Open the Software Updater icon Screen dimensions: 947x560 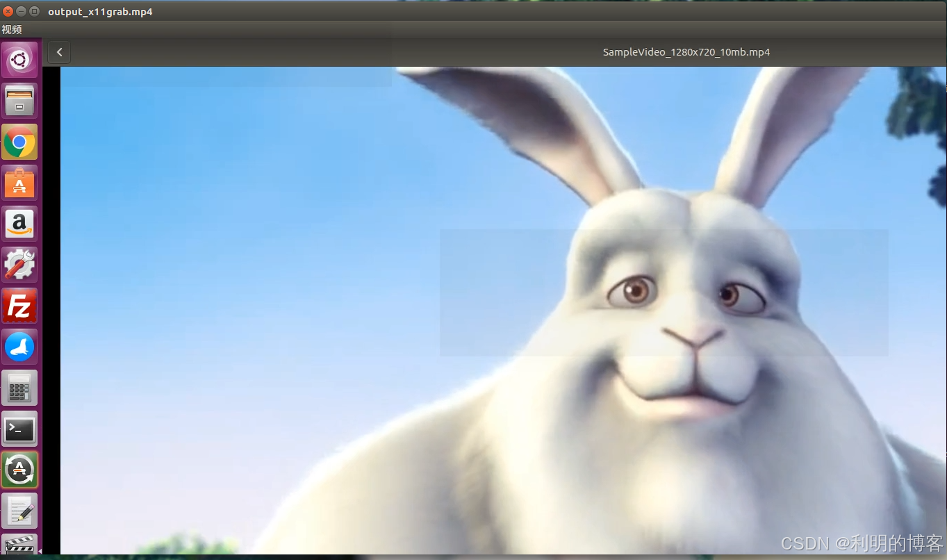[19, 470]
